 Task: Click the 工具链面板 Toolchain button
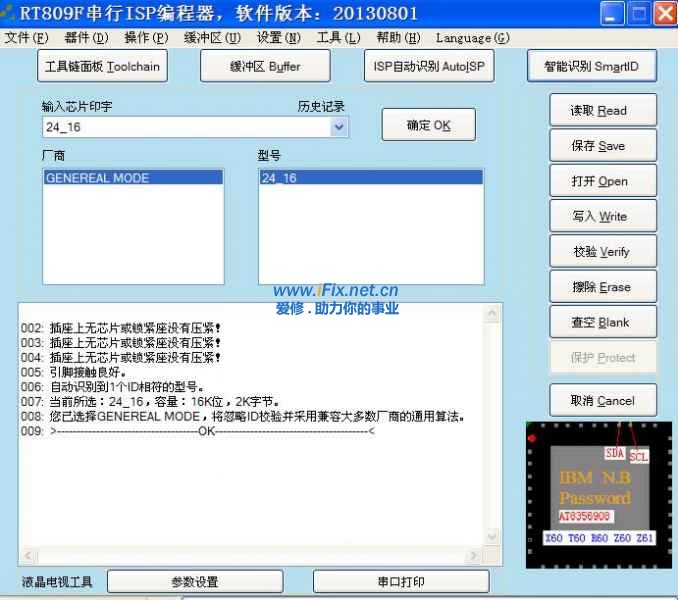[x=102, y=66]
